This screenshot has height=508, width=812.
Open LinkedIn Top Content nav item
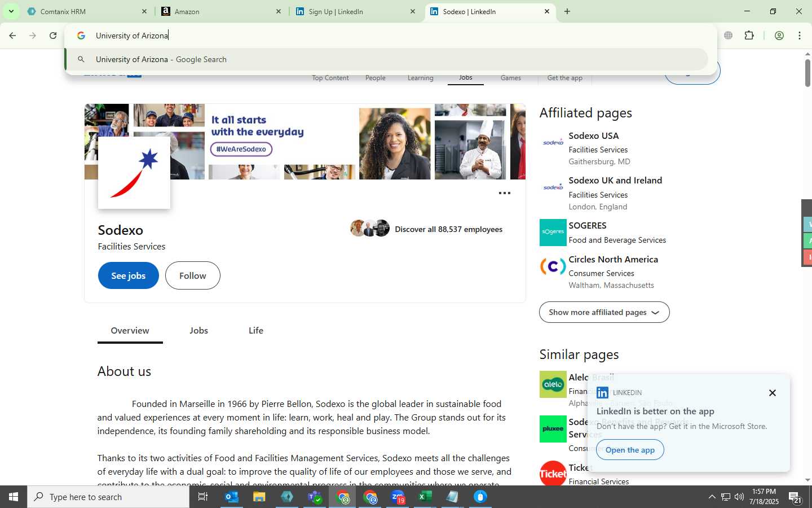[330, 78]
